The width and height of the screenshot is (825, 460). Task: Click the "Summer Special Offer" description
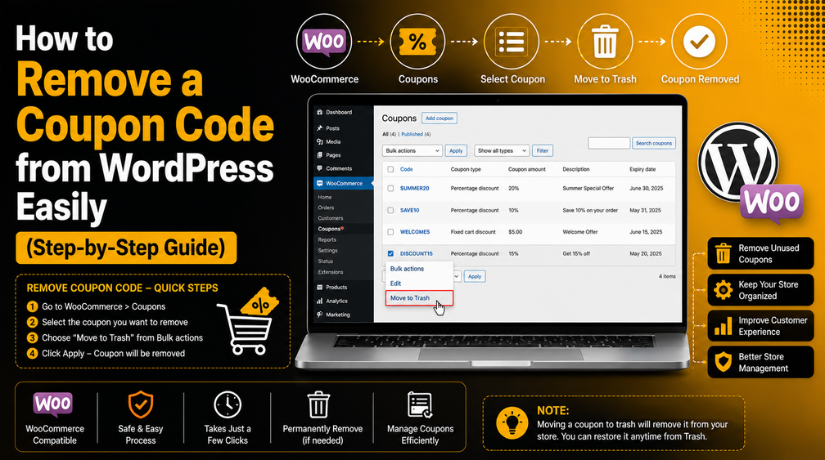point(588,188)
